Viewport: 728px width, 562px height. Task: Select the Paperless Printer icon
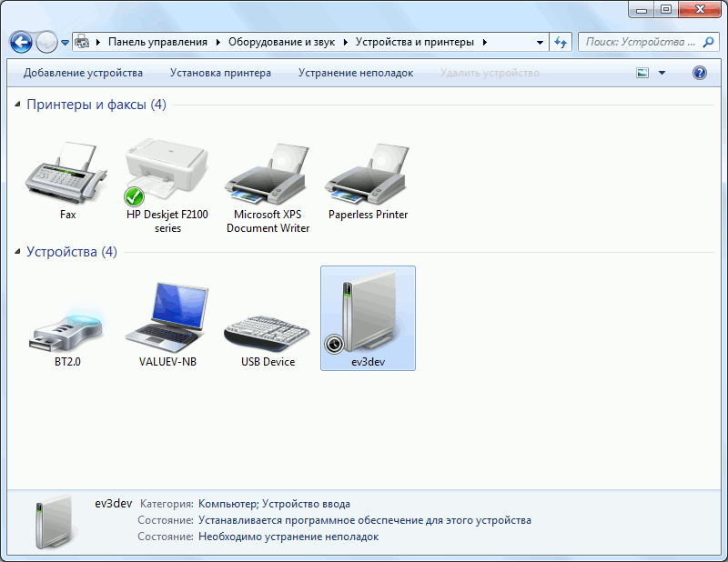tap(368, 174)
